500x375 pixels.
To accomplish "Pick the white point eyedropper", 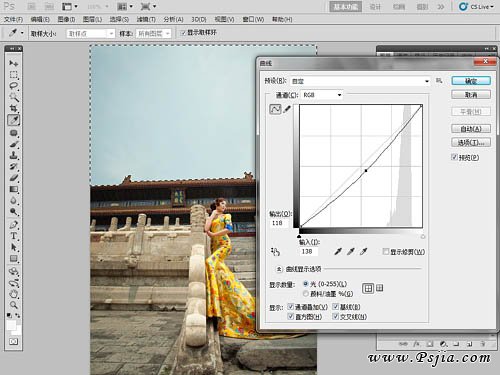I will coord(363,251).
